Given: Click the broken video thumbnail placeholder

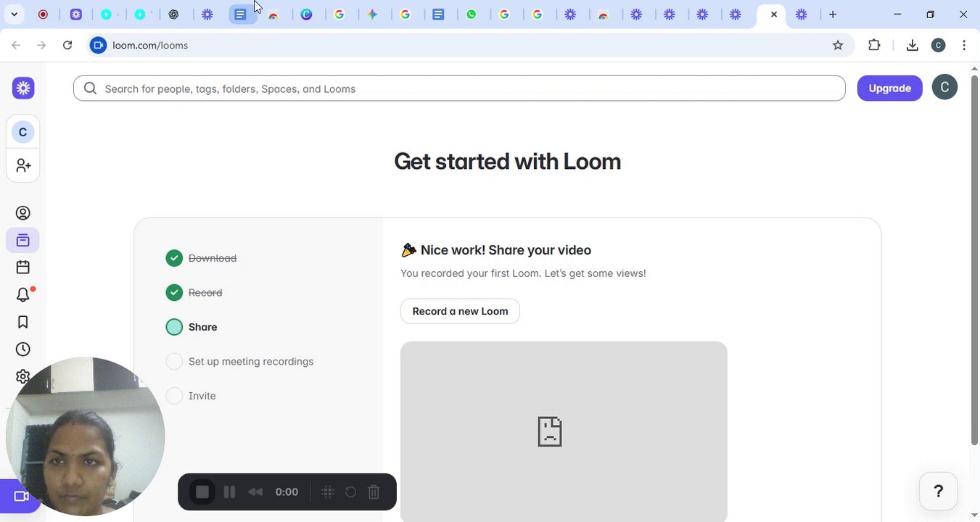Looking at the screenshot, I should tap(564, 431).
